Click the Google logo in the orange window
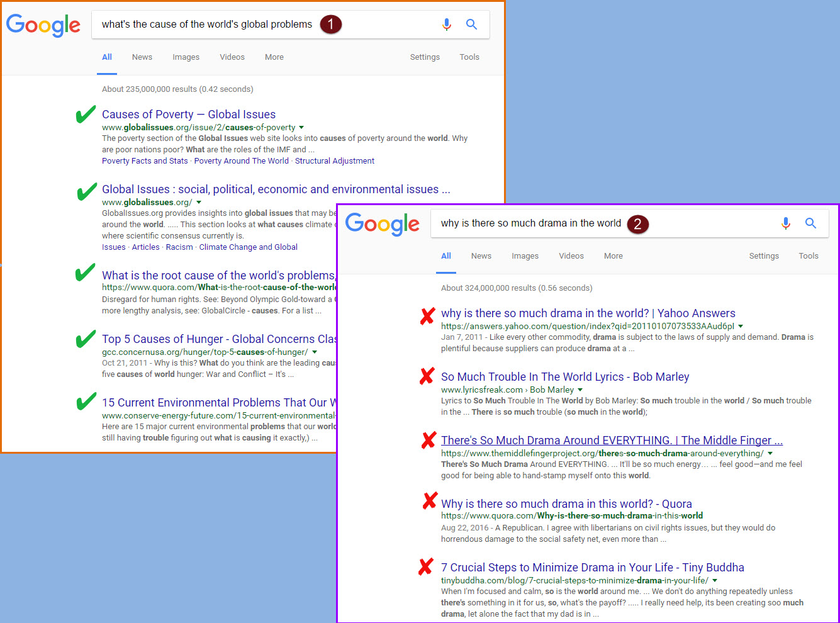The image size is (840, 623). click(43, 25)
